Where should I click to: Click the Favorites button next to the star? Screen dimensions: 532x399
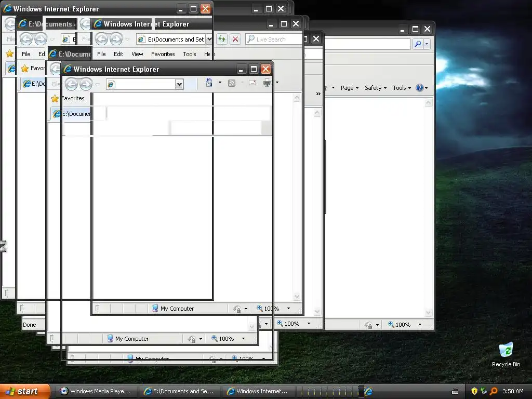coord(73,98)
